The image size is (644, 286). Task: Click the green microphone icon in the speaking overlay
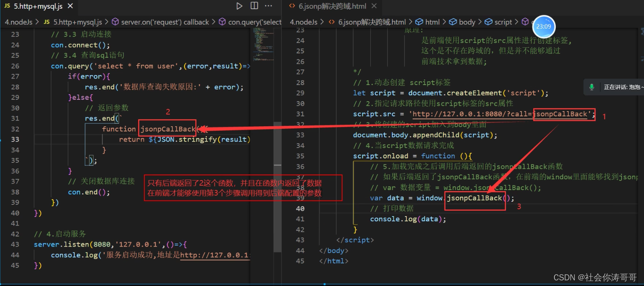click(591, 87)
